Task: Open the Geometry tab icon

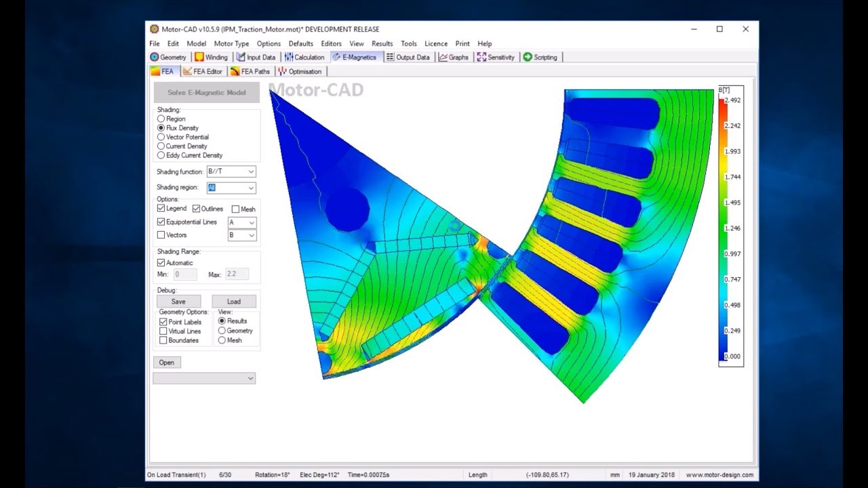Action: coord(155,58)
